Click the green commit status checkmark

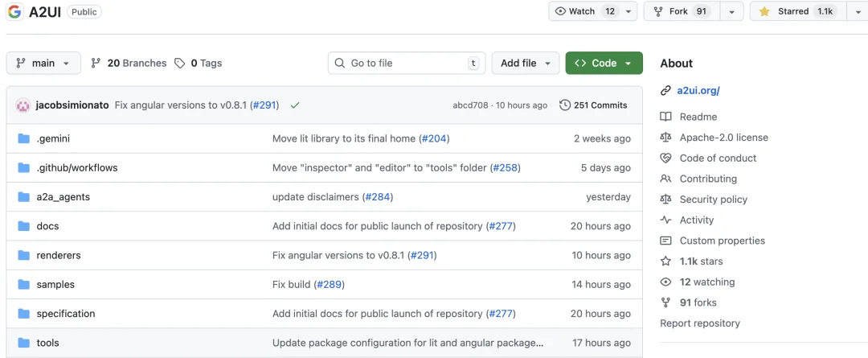pos(295,105)
